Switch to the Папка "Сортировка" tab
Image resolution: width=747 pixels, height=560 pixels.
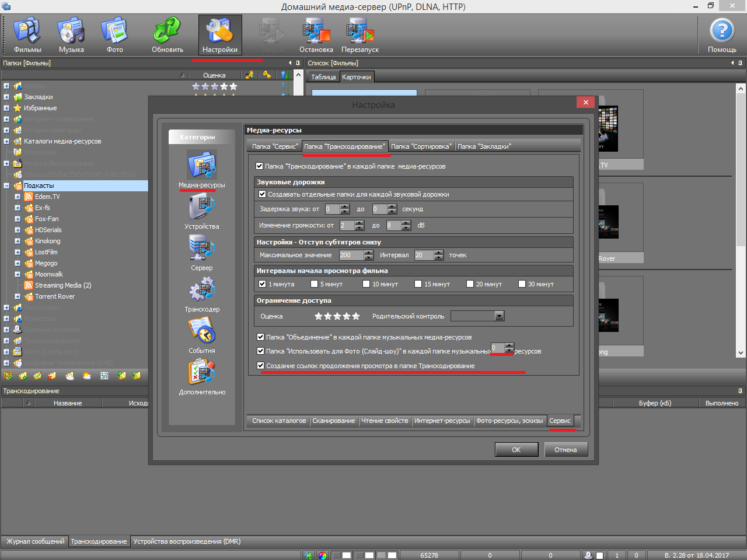421,146
